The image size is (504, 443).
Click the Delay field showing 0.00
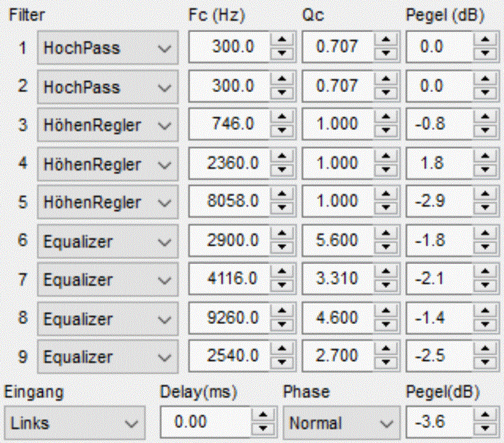click(x=206, y=422)
